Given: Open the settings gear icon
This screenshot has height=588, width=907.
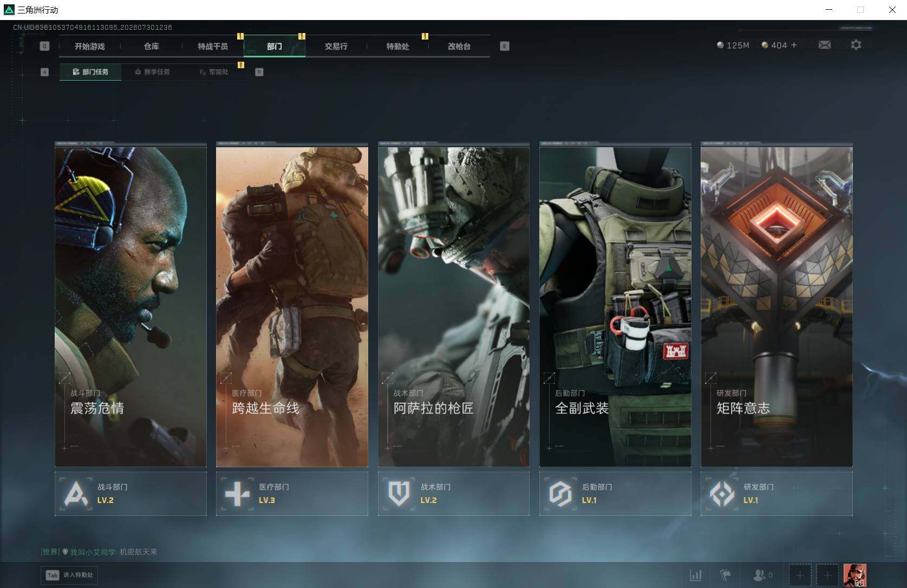Looking at the screenshot, I should tap(856, 45).
